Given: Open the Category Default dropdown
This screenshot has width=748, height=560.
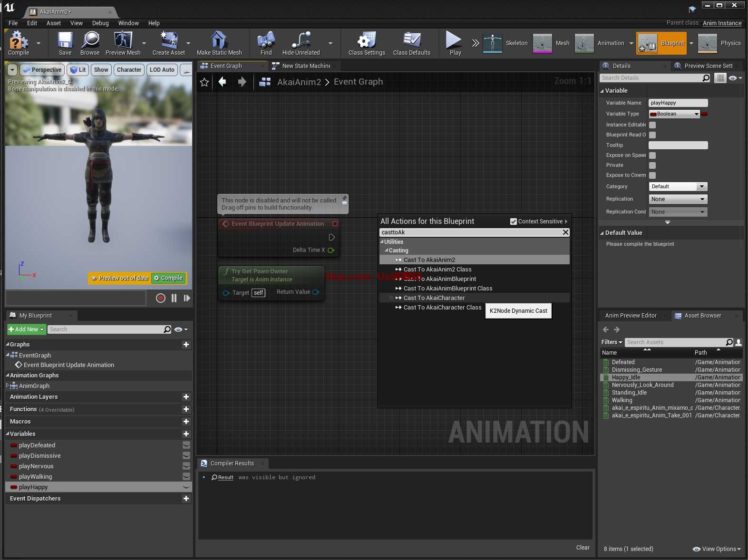Looking at the screenshot, I should [x=678, y=187].
